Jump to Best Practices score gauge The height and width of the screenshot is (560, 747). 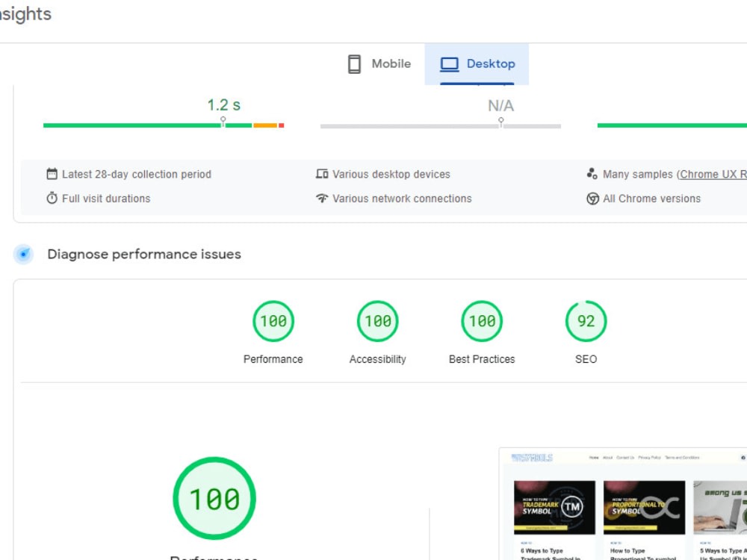tap(482, 321)
